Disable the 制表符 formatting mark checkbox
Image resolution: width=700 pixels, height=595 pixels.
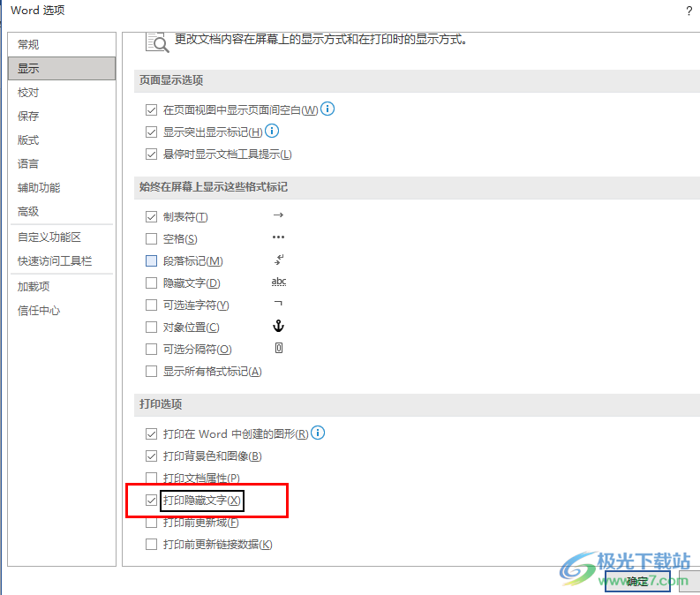(x=151, y=217)
